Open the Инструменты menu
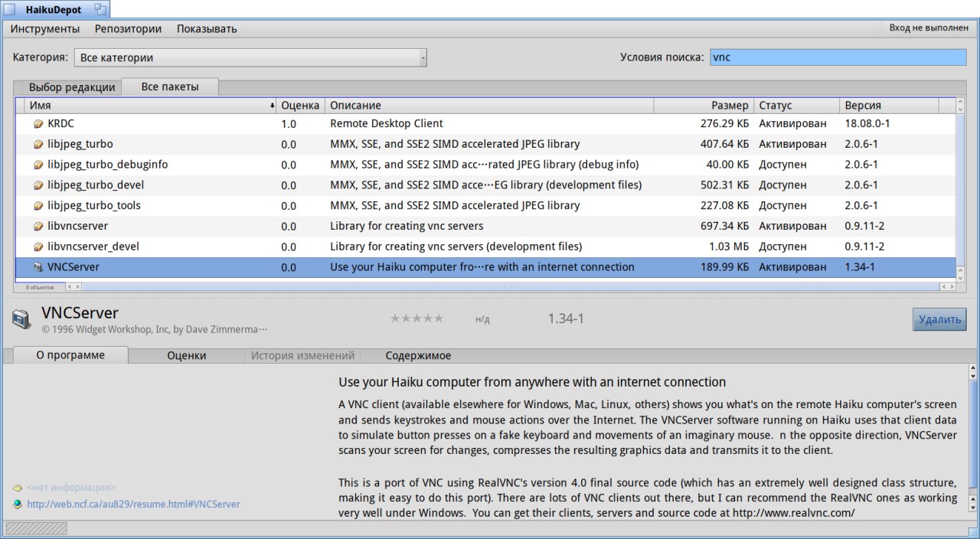Viewport: 980px width, 539px height. (45, 29)
